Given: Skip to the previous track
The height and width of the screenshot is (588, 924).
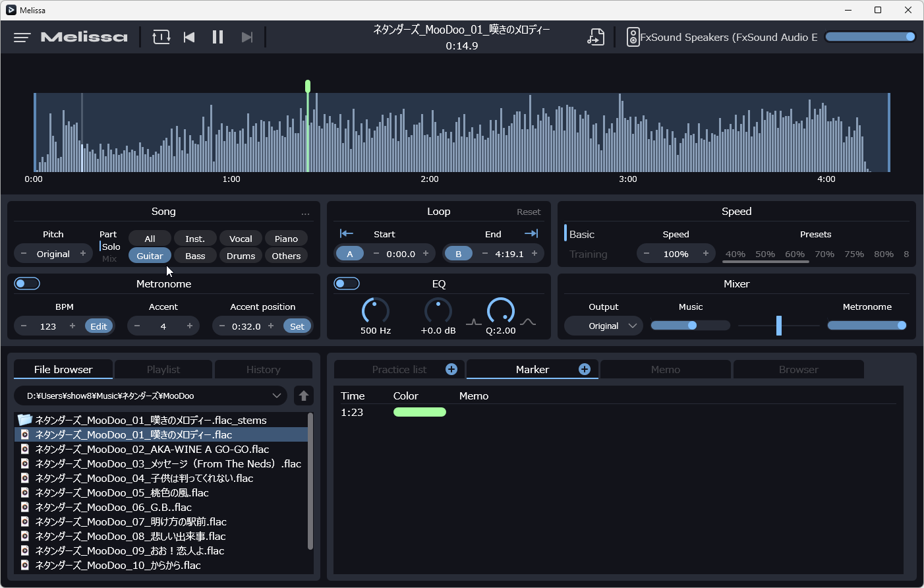Looking at the screenshot, I should 189,38.
